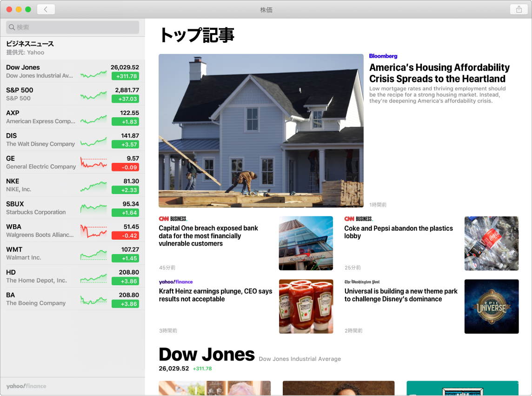This screenshot has height=396, width=532.
Task: Click the house construction article photo
Action: (261, 130)
